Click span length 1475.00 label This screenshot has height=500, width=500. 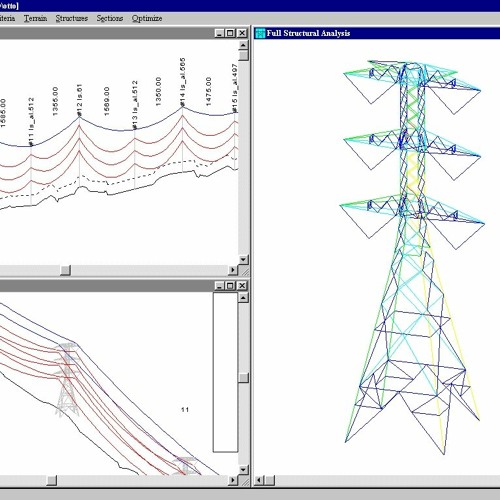[x=209, y=92]
